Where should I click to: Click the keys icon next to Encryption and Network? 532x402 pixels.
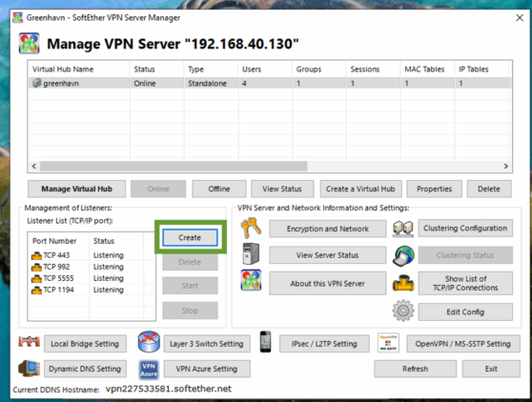coord(251,228)
